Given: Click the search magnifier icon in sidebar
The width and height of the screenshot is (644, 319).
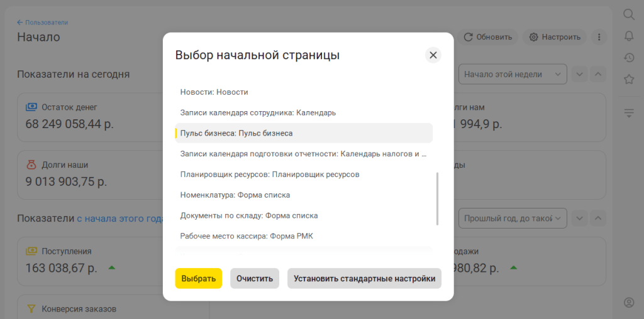Looking at the screenshot, I should click(628, 14).
